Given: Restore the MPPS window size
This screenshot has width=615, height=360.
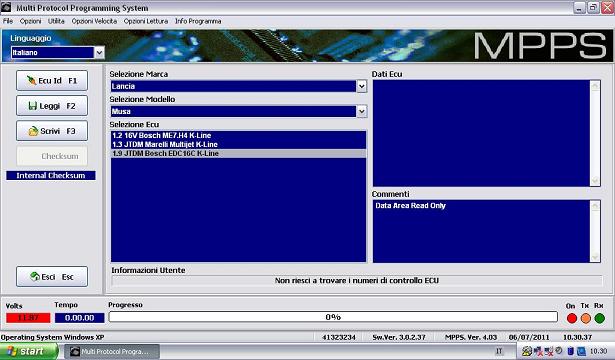Looking at the screenshot, I should (x=593, y=7).
